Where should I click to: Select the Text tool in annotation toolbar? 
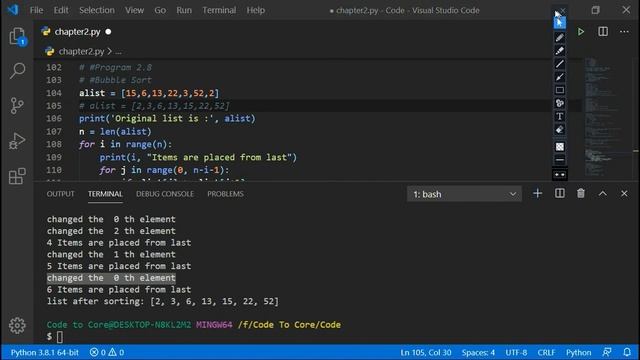tap(560, 117)
